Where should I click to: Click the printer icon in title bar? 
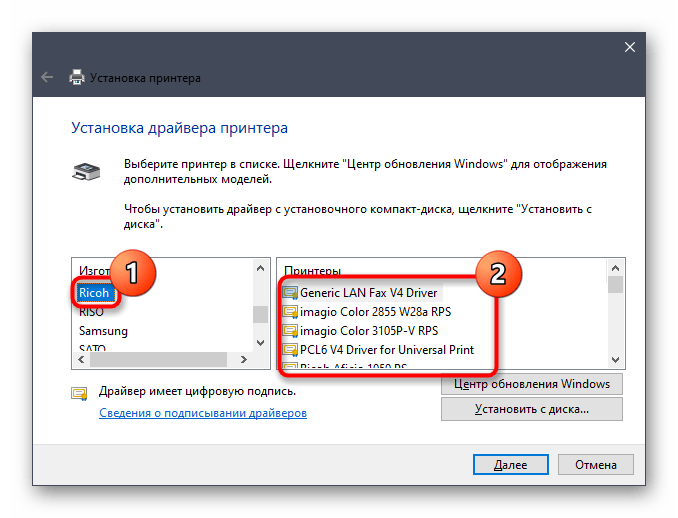(77, 77)
